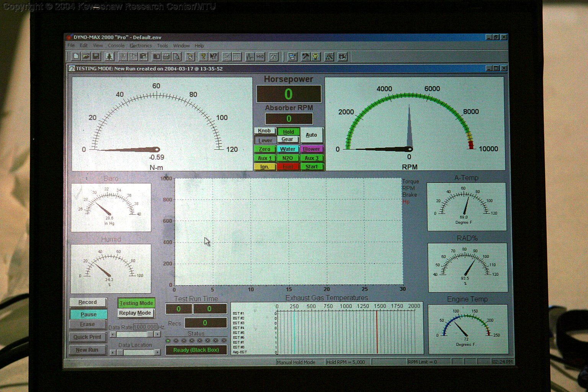
Task: Click the green Start button
Action: (312, 167)
